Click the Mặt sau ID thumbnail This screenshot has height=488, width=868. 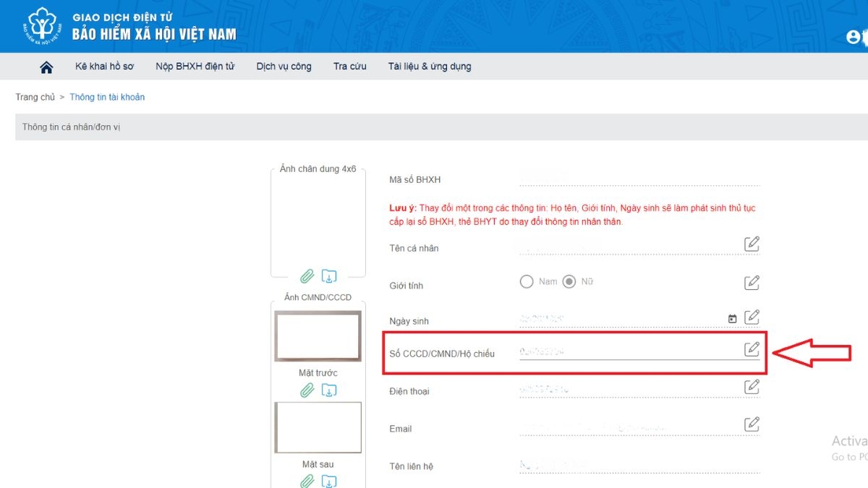click(318, 427)
